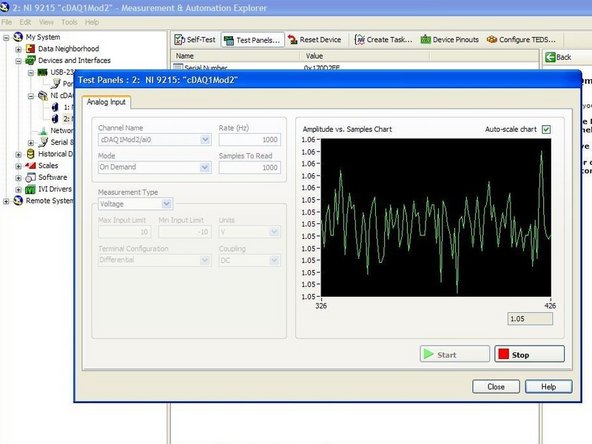Click the dialog Help button

click(x=549, y=387)
